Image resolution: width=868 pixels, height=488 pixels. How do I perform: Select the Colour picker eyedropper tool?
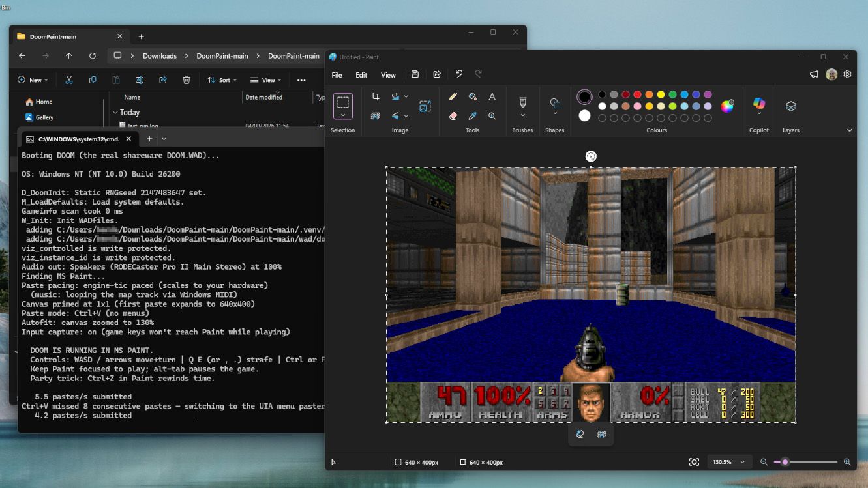[473, 116]
